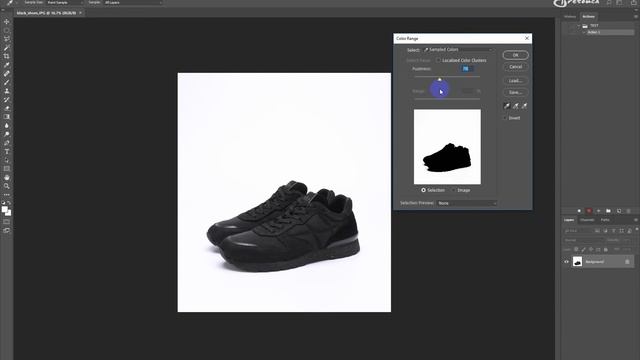Click the background color swatch
Viewport: 640px width, 360px height.
coord(9,213)
